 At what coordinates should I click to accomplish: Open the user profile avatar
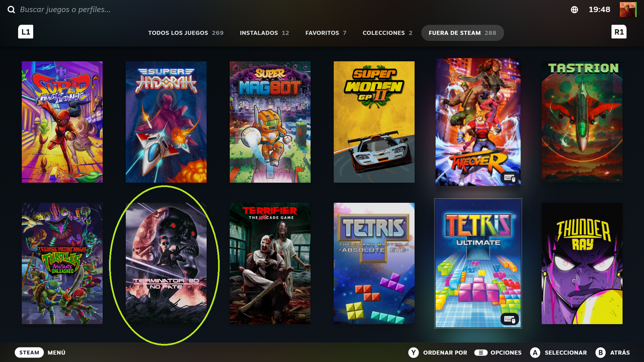(x=628, y=10)
